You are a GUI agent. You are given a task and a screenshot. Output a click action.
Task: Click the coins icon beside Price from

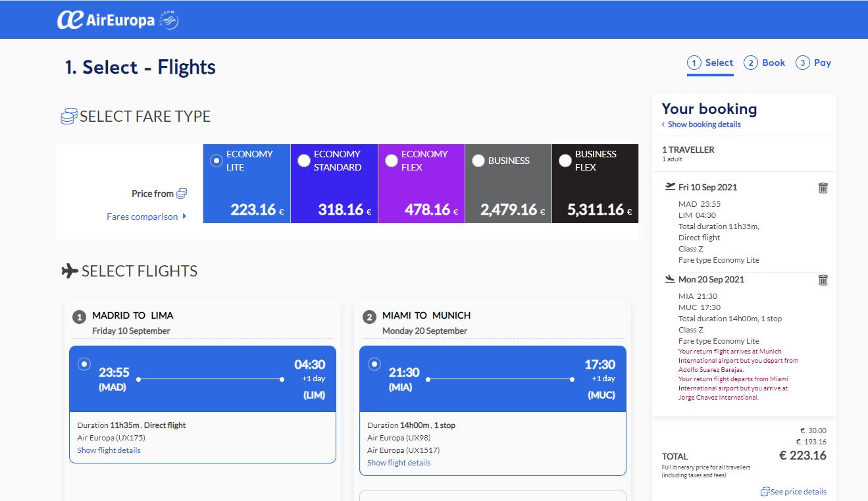point(182,194)
